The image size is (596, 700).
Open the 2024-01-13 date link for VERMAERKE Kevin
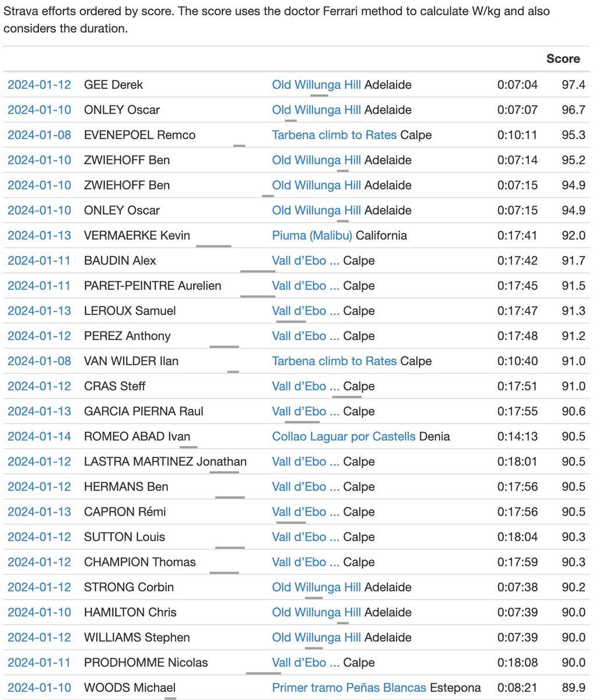(x=39, y=235)
